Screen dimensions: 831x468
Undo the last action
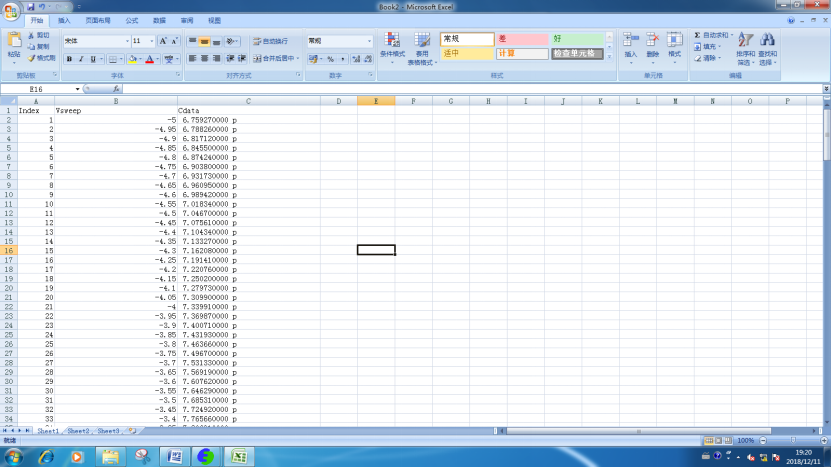(42, 7)
